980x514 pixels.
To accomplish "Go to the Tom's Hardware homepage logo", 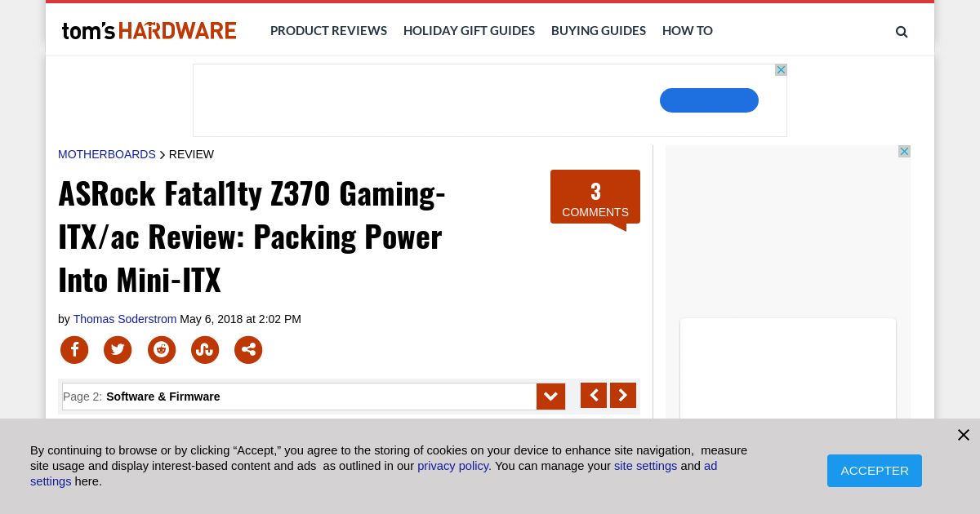I will [149, 31].
